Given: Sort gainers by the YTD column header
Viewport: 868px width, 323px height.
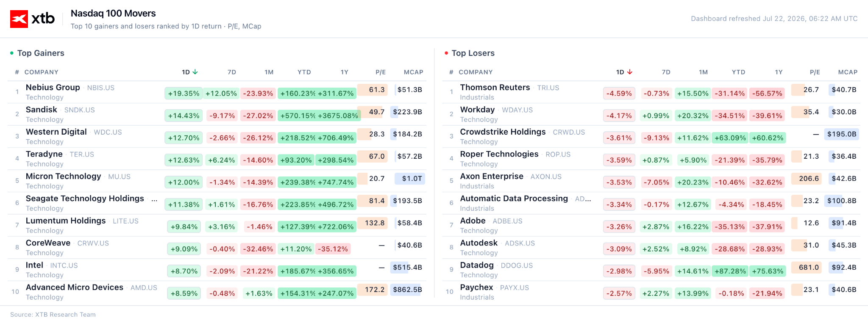Looking at the screenshot, I should tap(304, 72).
